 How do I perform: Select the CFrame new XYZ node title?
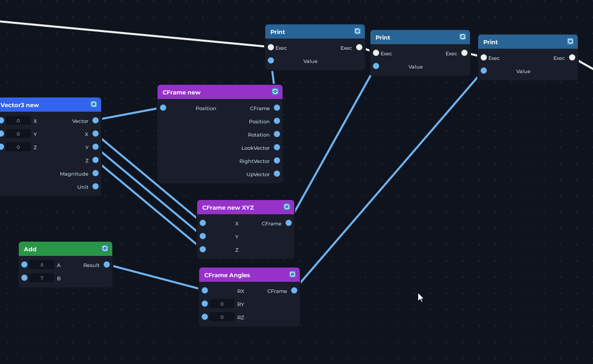(x=228, y=208)
